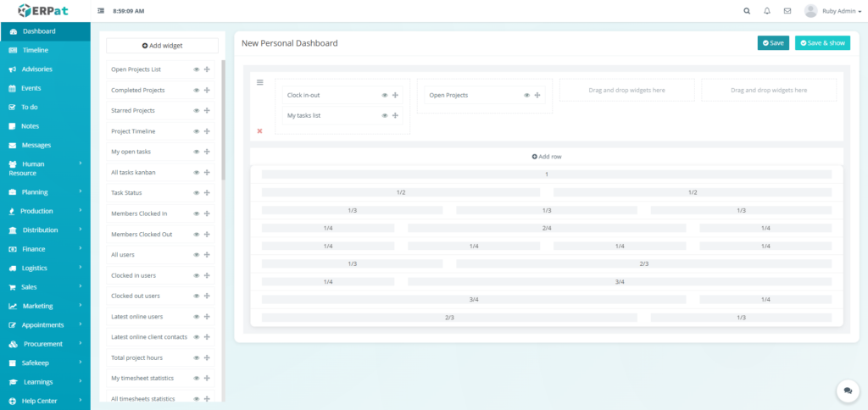Expand the Distribution menu
The image size is (868, 410).
(x=45, y=230)
